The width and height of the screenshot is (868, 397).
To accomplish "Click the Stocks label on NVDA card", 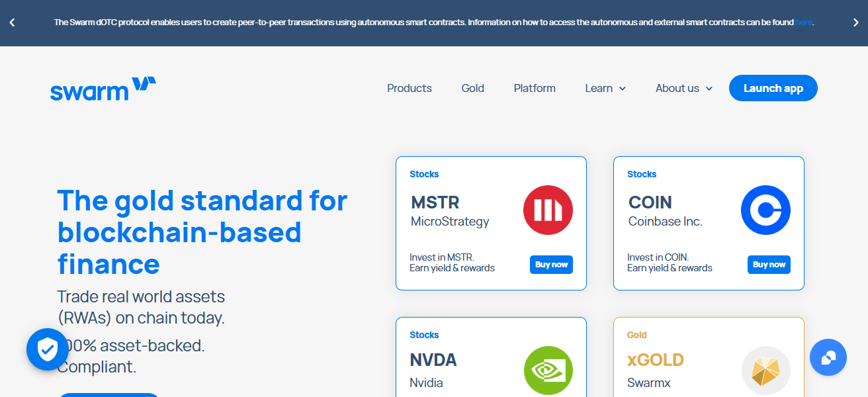I will [424, 335].
